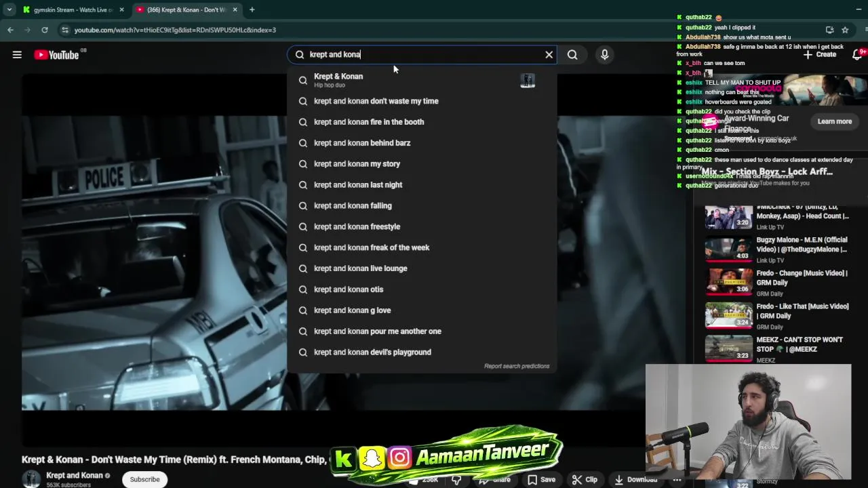Screen dimensions: 868x488
Task: Open Fredo - Change music video thumbnail
Action: pyautogui.click(x=728, y=283)
